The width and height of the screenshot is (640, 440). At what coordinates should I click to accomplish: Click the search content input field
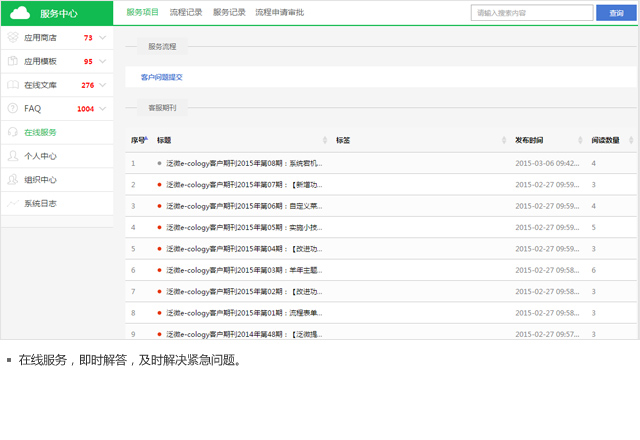pyautogui.click(x=530, y=13)
